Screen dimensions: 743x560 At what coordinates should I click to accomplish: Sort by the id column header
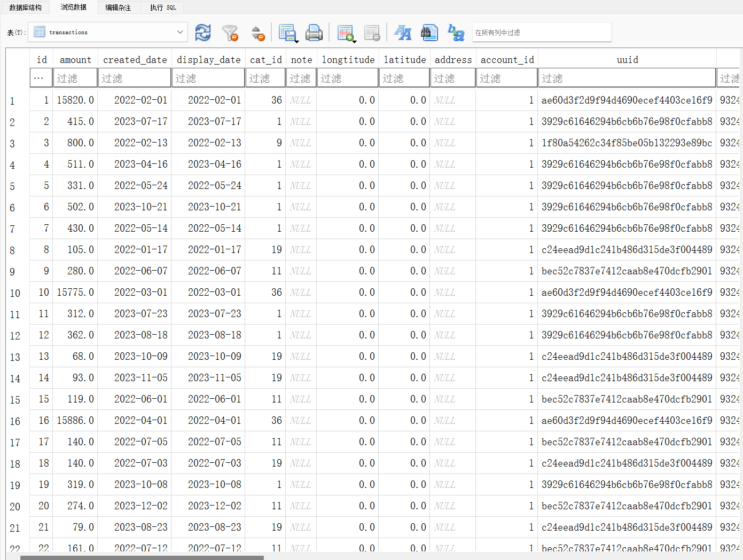[x=42, y=59]
